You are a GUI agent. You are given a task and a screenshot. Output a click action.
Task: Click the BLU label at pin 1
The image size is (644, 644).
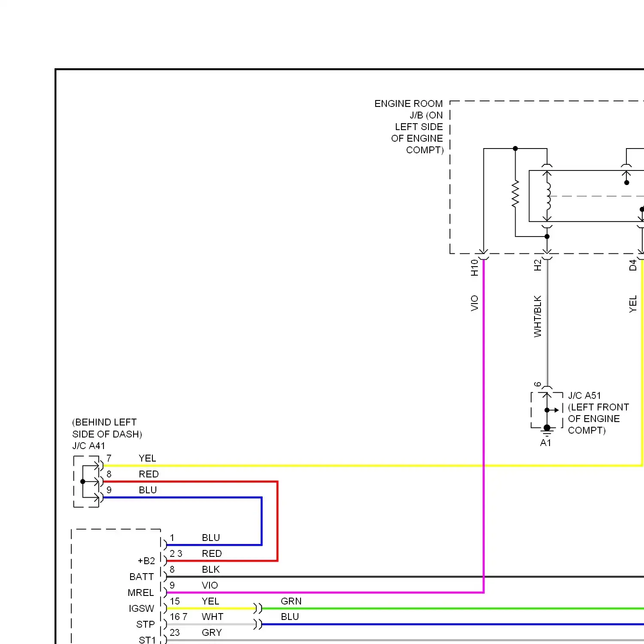pos(211,538)
